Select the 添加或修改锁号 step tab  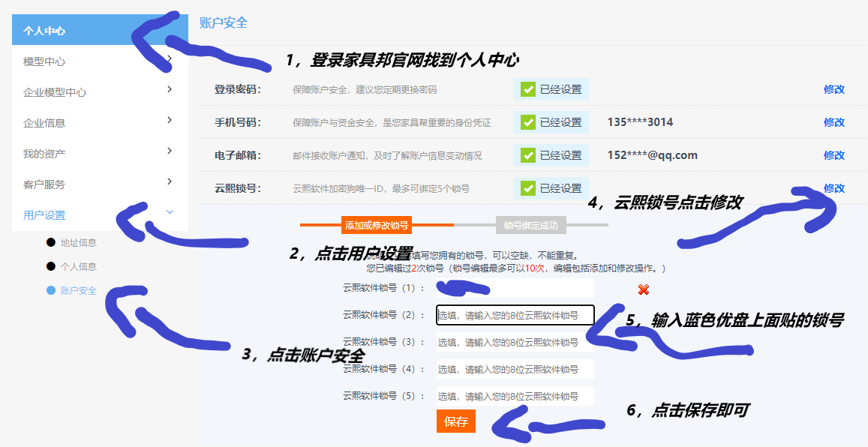point(377,225)
